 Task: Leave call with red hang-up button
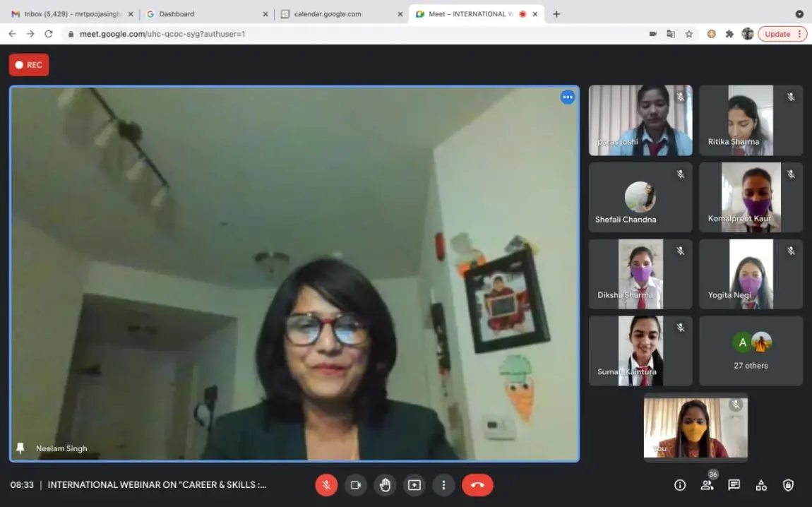(x=477, y=485)
